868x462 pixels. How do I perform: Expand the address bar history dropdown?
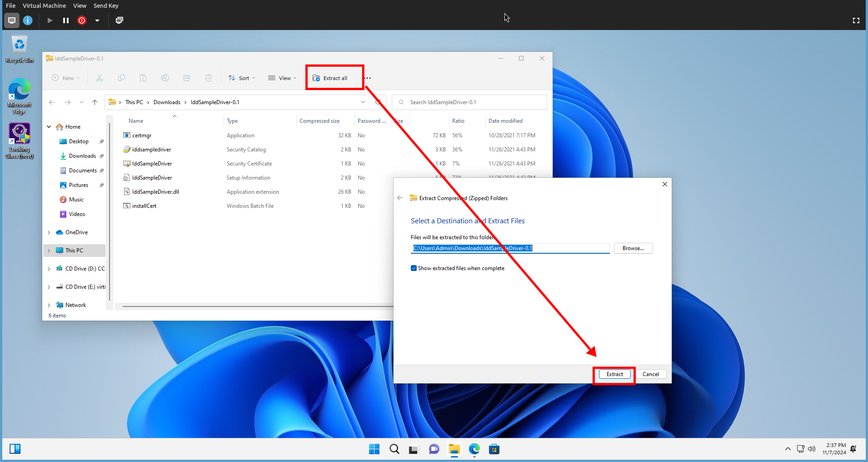pyautogui.click(x=363, y=102)
